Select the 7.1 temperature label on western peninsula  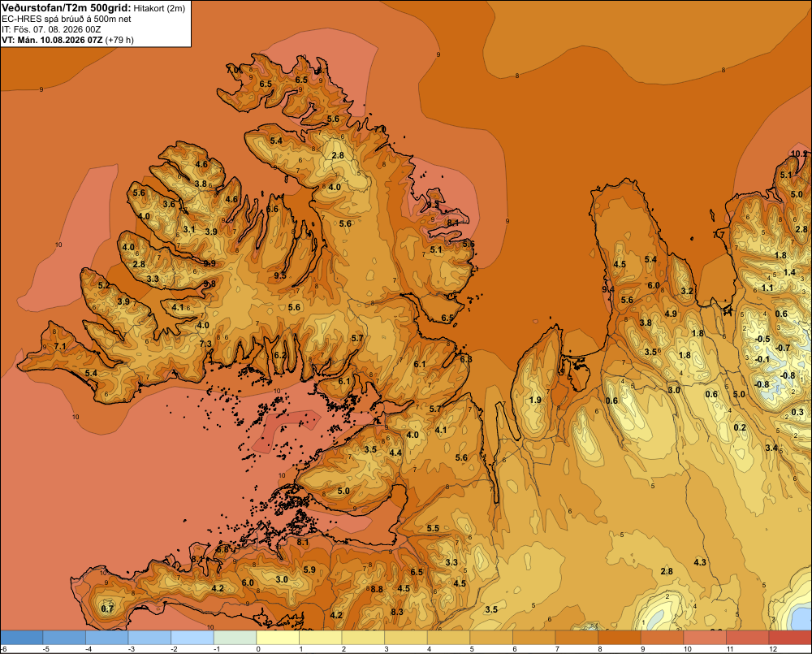pos(60,347)
